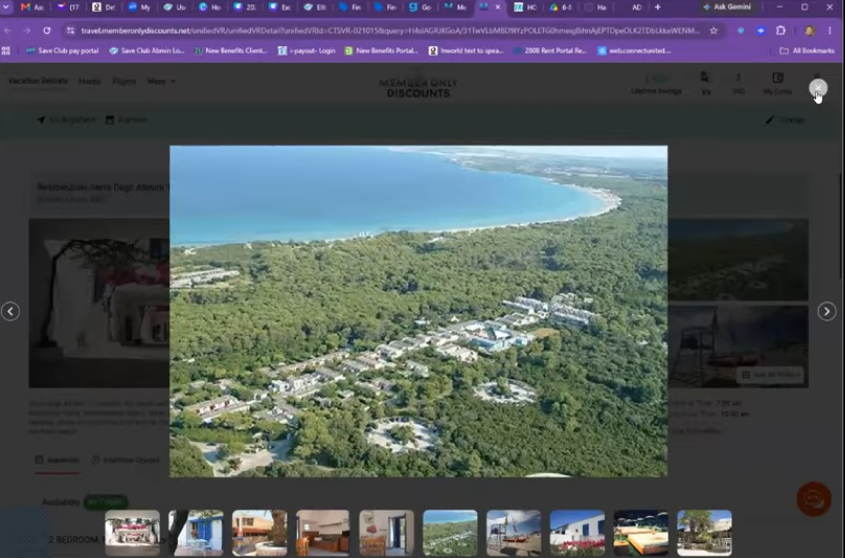This screenshot has height=558, width=845.
Task: Click the Ask Gemini button
Action: [728, 7]
